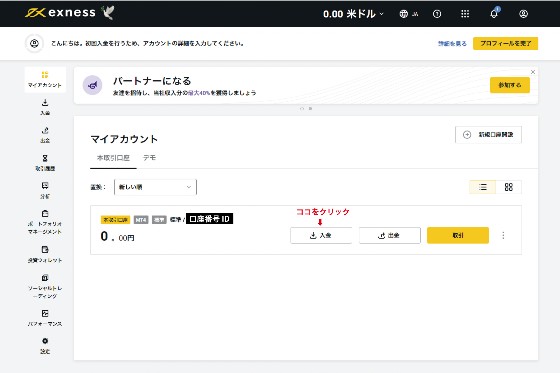This screenshot has height=373, width=560.
Task: Click the purple partner megaphone icon
Action: 92,85
